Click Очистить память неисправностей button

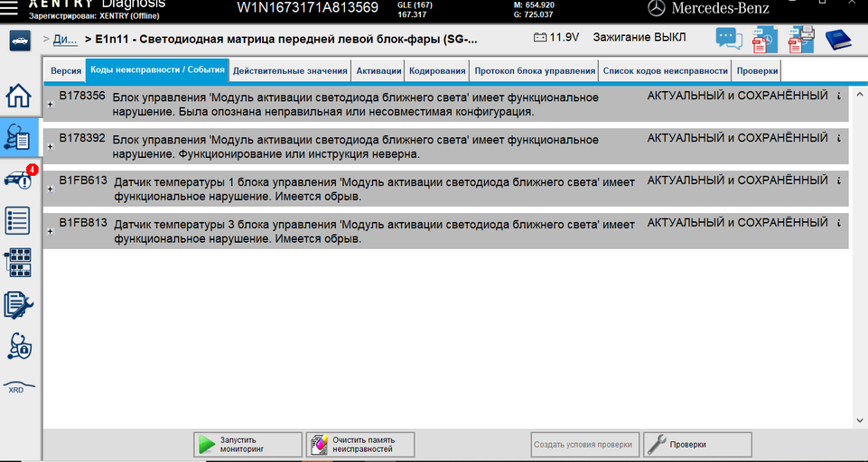click(360, 444)
